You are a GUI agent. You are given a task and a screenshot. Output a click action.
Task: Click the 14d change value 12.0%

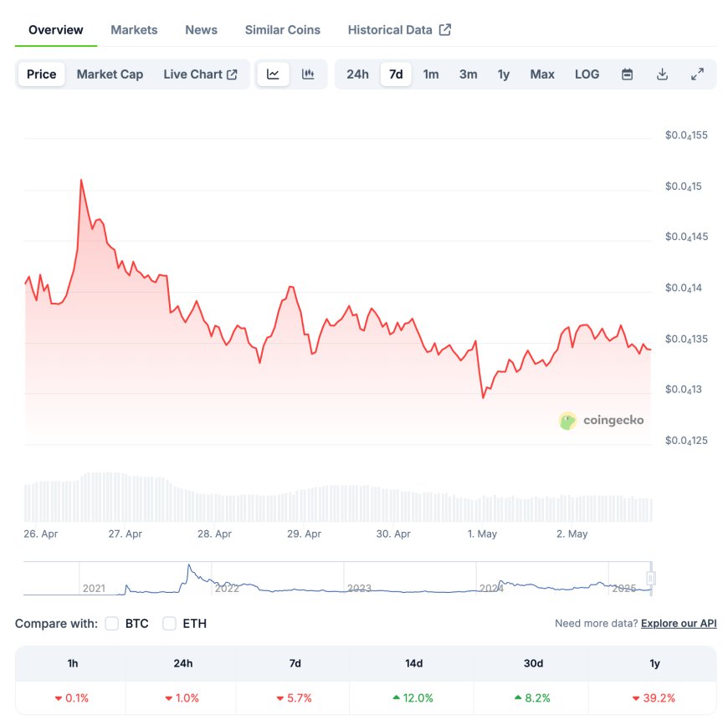point(413,698)
